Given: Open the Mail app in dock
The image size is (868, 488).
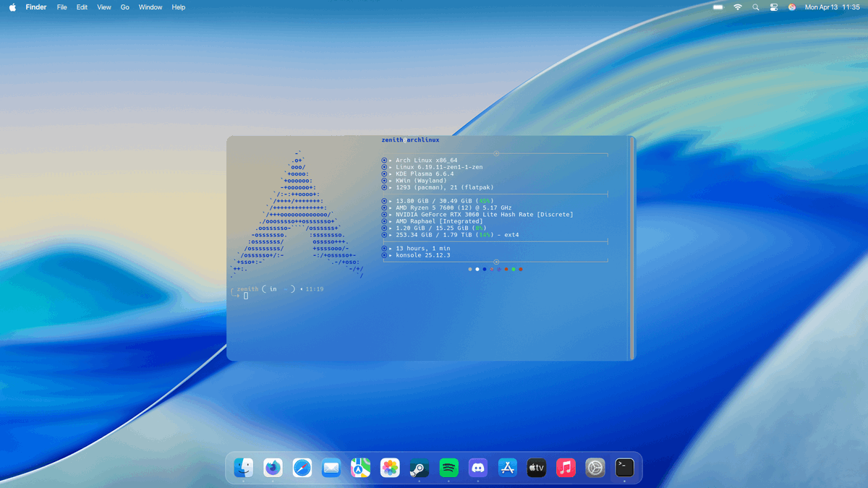Looking at the screenshot, I should click(331, 468).
